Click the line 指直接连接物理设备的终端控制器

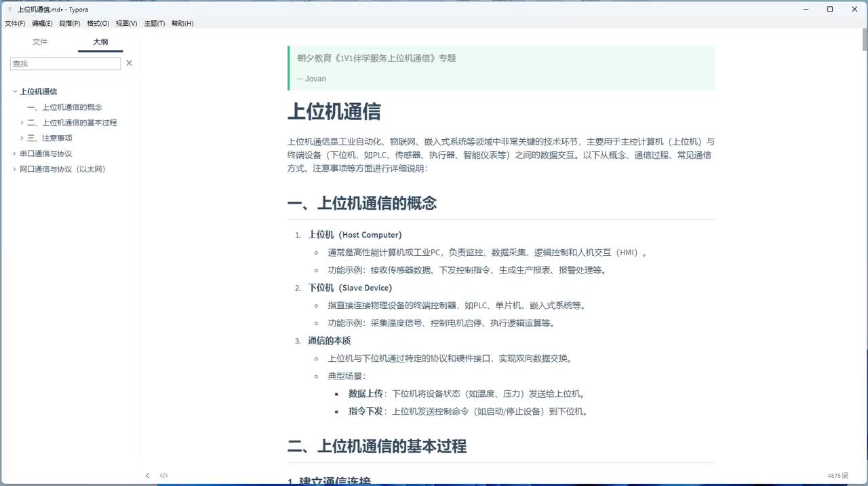click(x=456, y=305)
